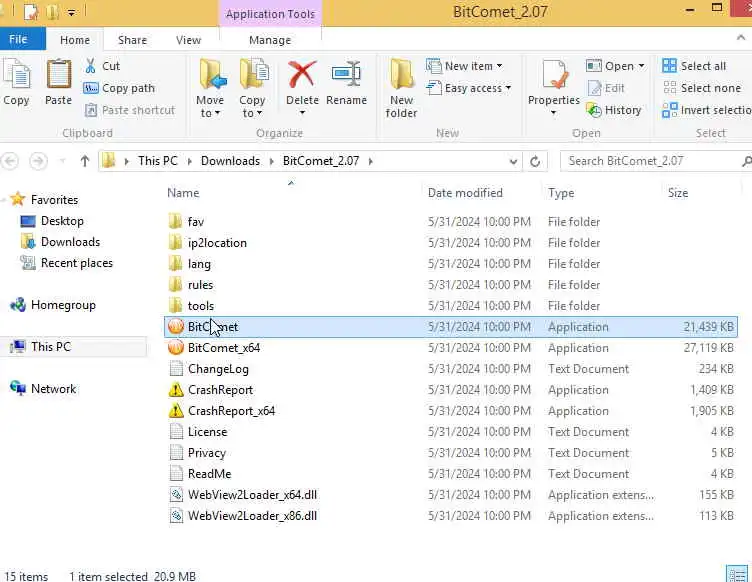
Task: Select the fav folder
Action: [x=196, y=221]
